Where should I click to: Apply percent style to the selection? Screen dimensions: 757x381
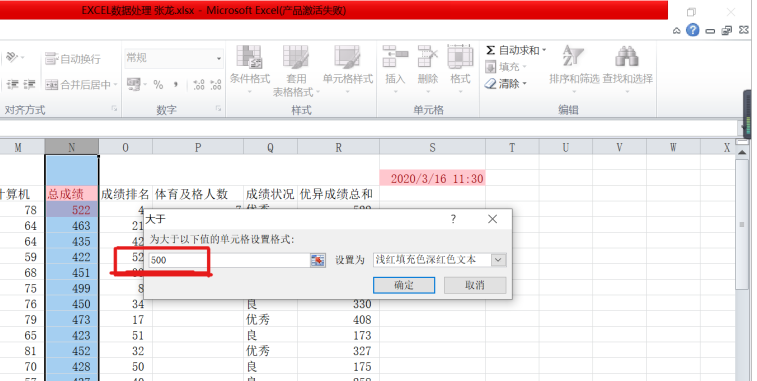coord(158,85)
